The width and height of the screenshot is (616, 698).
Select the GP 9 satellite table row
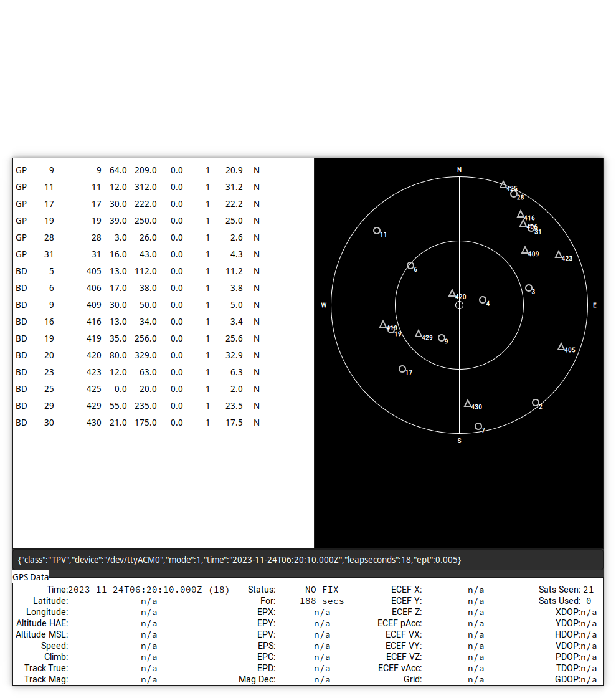pos(137,170)
